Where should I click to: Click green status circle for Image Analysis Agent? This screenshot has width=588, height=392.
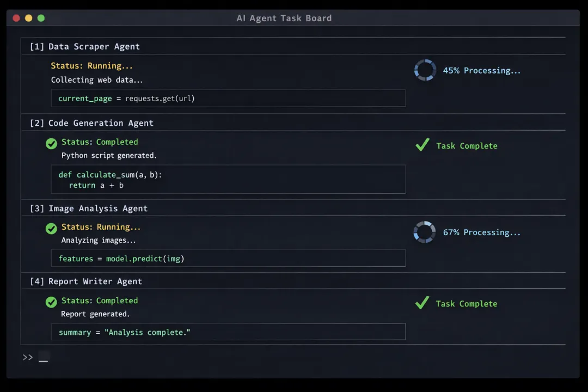[x=51, y=228]
